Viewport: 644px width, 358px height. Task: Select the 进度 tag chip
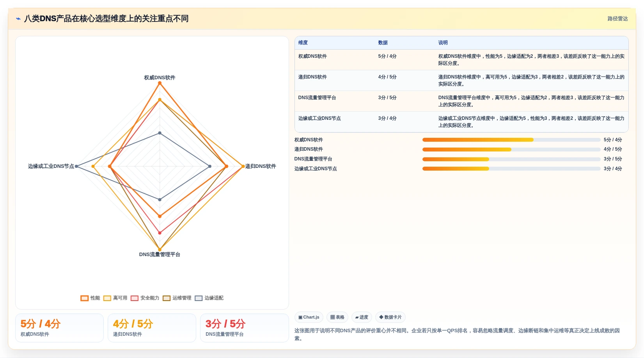(x=362, y=317)
